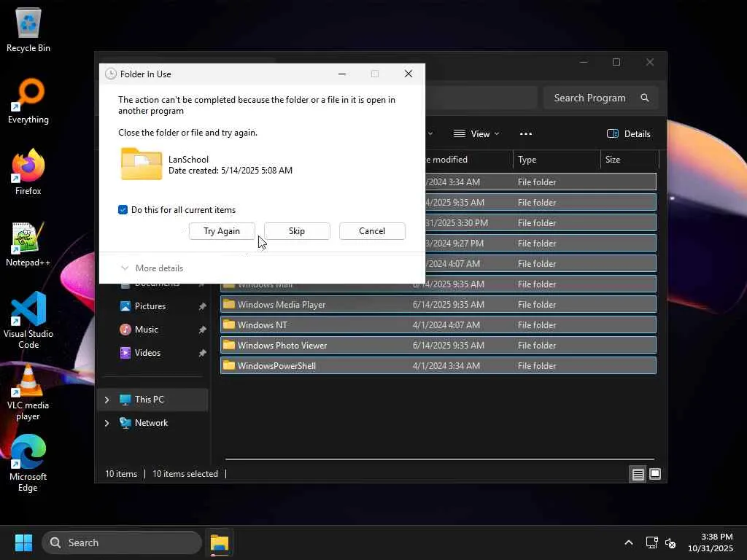Click the Windows Start button
747x560 pixels.
tap(23, 542)
